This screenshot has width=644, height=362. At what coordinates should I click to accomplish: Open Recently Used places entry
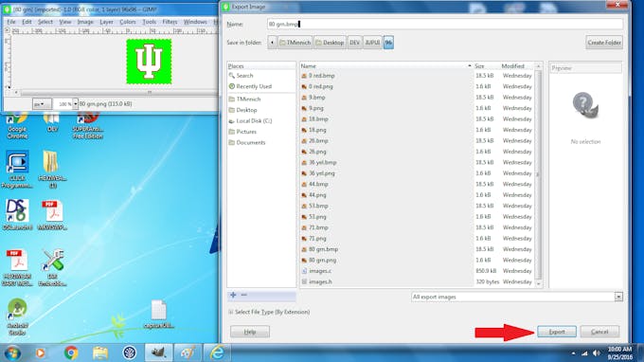click(x=254, y=86)
